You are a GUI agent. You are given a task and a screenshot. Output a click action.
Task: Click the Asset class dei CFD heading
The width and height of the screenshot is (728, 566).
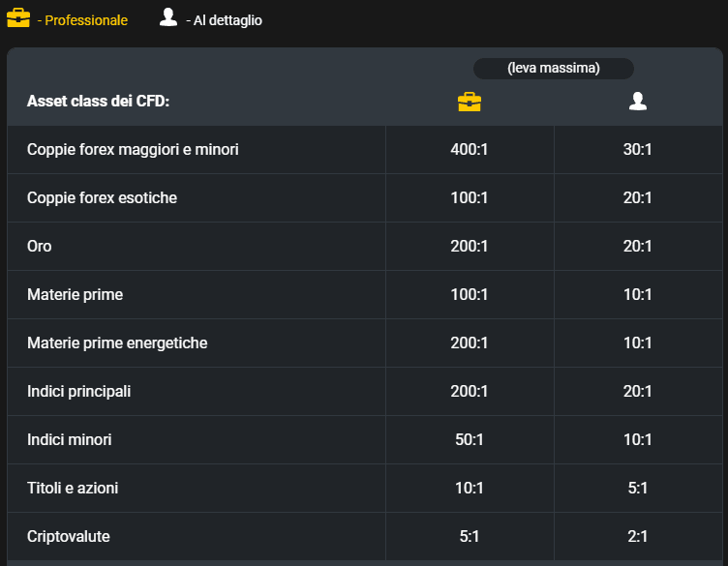click(98, 101)
